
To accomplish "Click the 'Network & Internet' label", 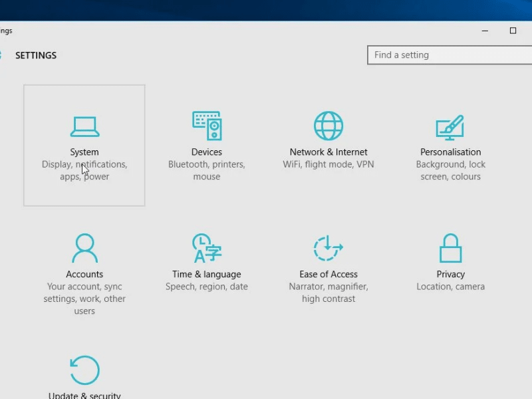I will [329, 152].
